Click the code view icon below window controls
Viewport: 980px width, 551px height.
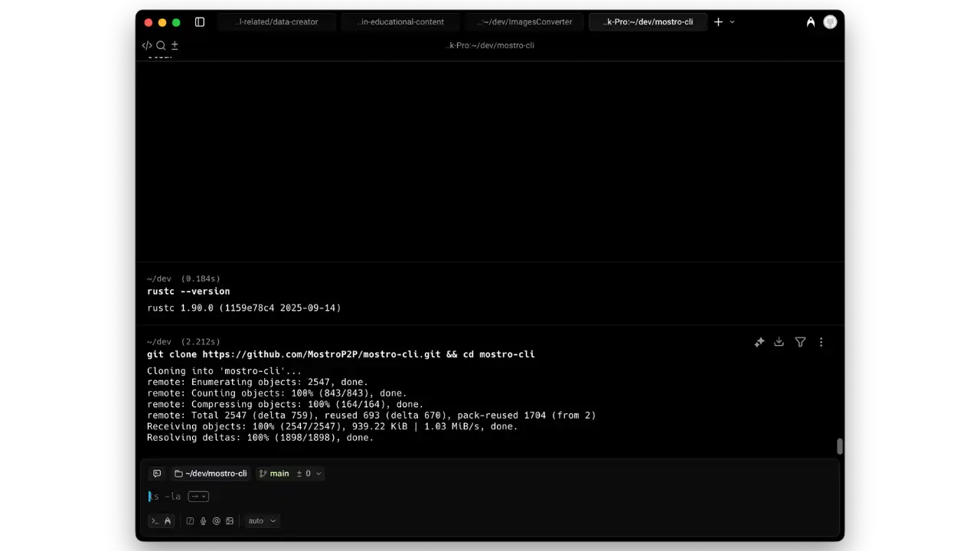[x=147, y=45]
